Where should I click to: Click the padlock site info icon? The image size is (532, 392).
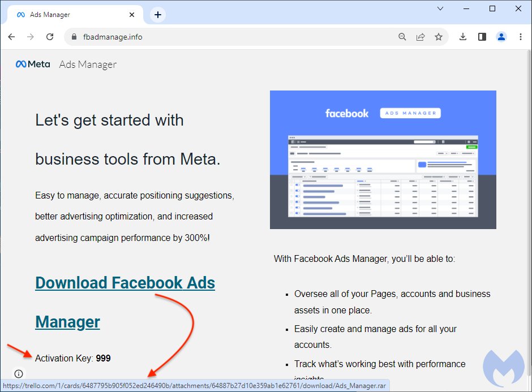coord(74,37)
